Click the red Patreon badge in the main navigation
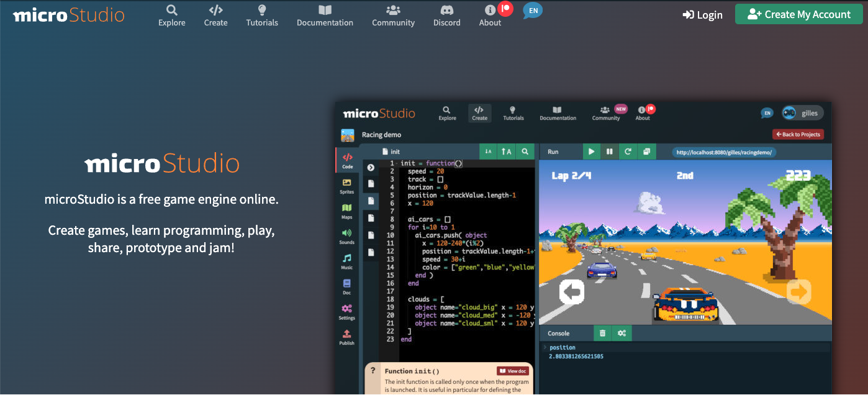The height and width of the screenshot is (395, 868). coord(505,9)
